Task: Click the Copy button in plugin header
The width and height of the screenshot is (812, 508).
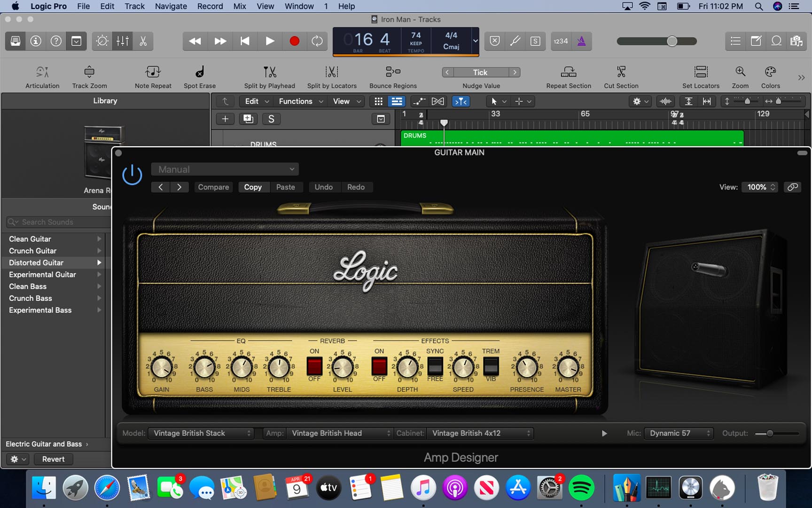Action: [x=253, y=187]
